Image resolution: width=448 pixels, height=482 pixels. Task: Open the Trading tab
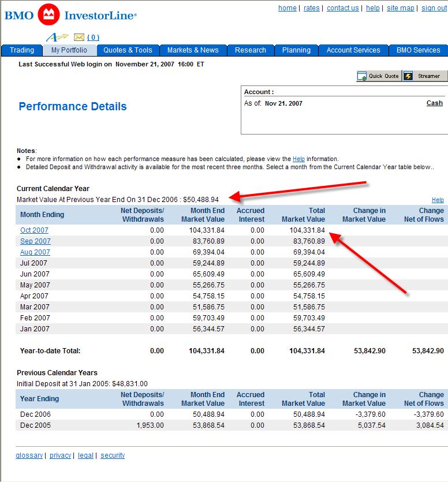(x=22, y=50)
